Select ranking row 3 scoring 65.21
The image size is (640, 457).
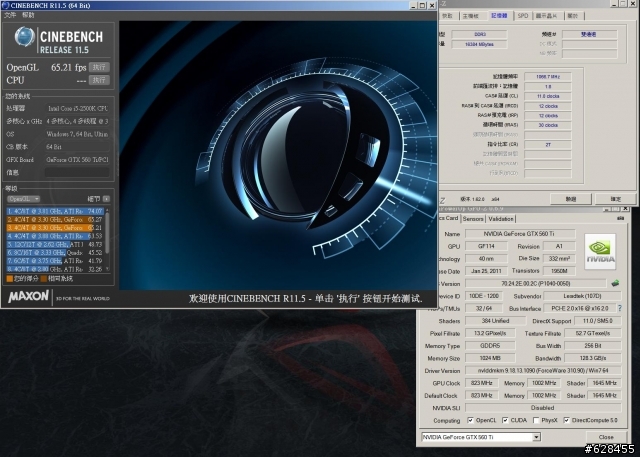[x=55, y=228]
